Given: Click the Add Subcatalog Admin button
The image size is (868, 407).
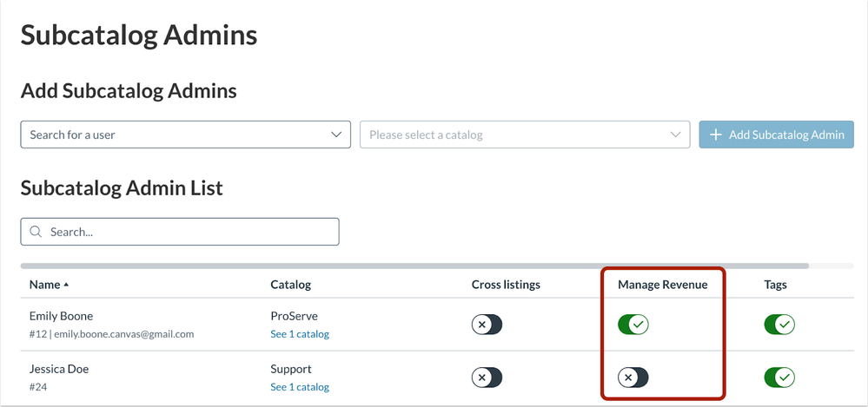Looking at the screenshot, I should pyautogui.click(x=777, y=135).
